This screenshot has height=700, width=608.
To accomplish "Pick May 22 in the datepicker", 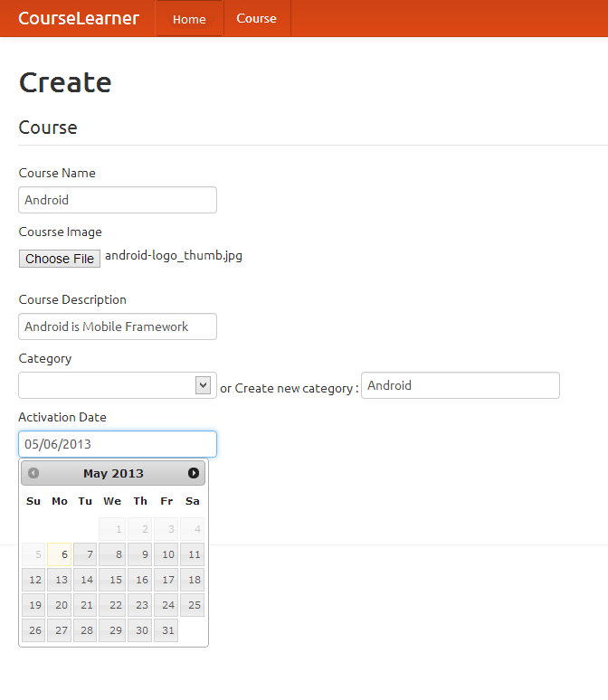I will pos(112,605).
